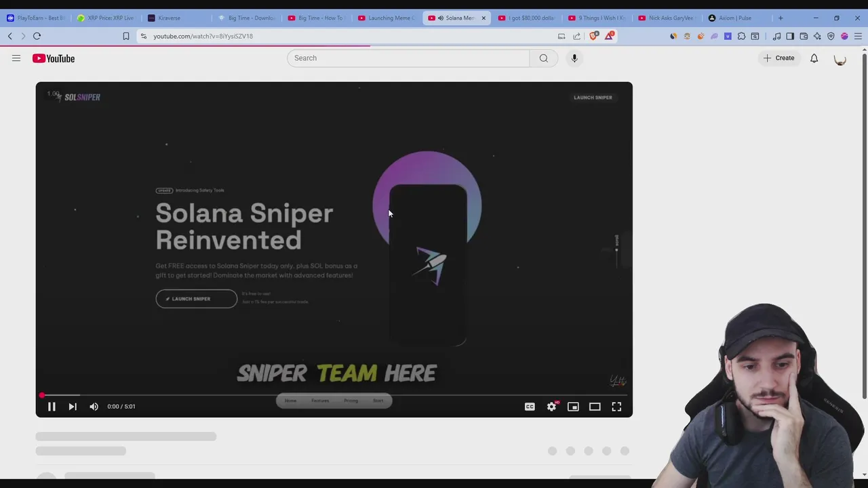Click LAUNCH SNIPER button in video
This screenshot has width=868, height=488.
[197, 299]
